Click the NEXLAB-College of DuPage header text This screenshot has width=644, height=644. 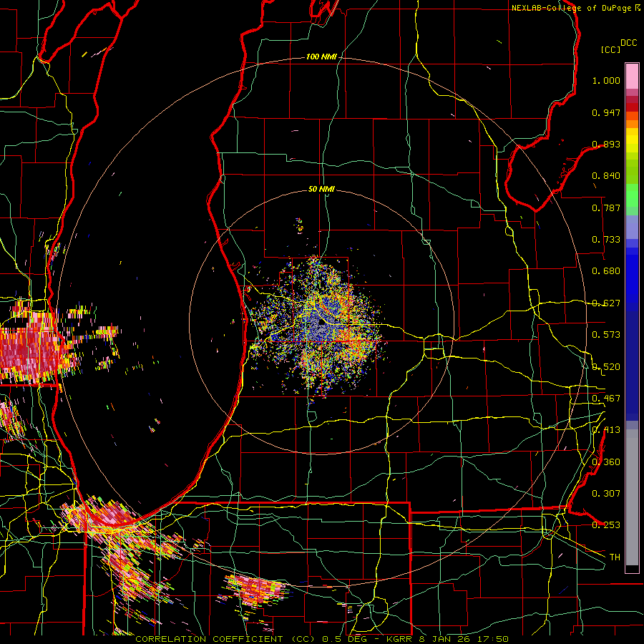[571, 8]
